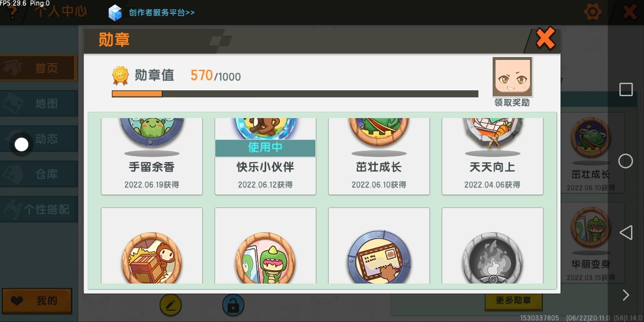Open the 创作者服务平台 link

click(x=162, y=13)
